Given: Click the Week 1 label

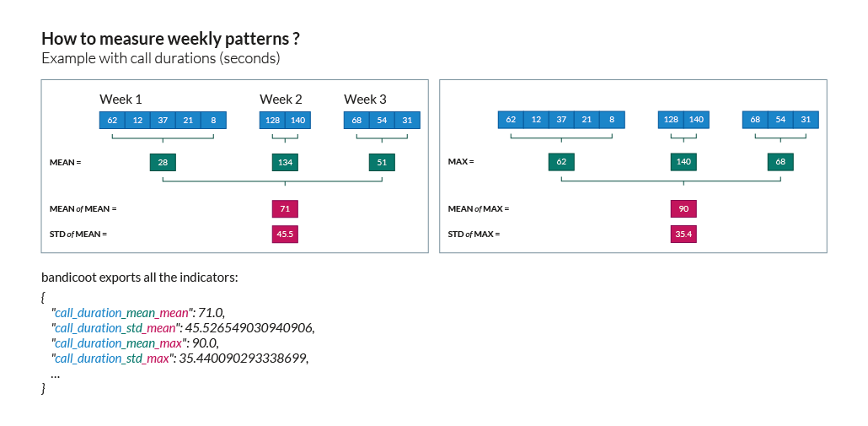Looking at the screenshot, I should click(x=121, y=100).
